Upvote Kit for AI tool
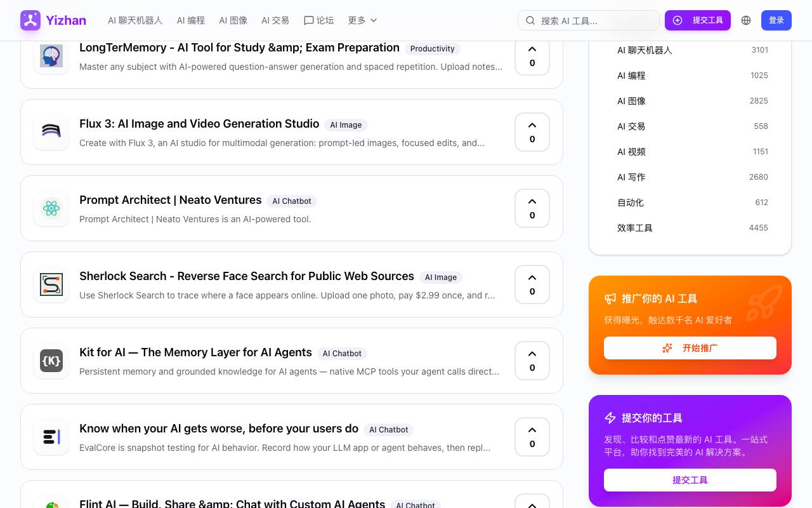This screenshot has width=812, height=508. (x=532, y=361)
